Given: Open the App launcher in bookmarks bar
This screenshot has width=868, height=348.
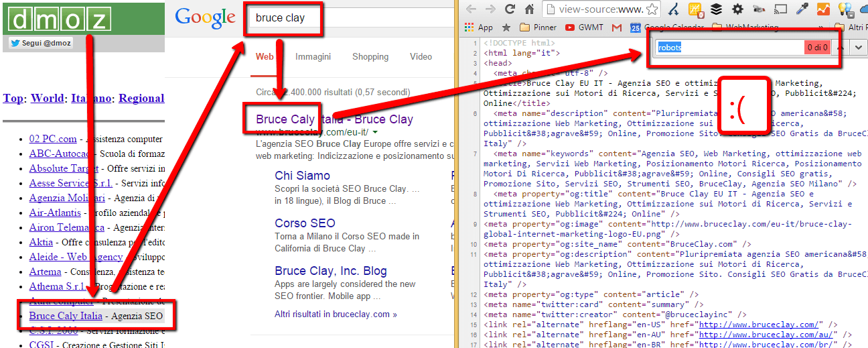Looking at the screenshot, I should click(478, 27).
